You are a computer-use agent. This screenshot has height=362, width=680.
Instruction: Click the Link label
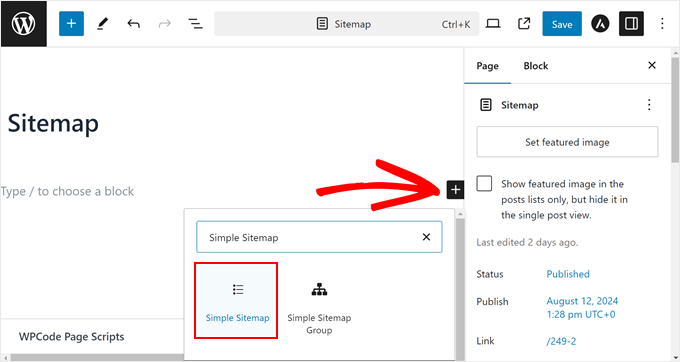point(485,341)
